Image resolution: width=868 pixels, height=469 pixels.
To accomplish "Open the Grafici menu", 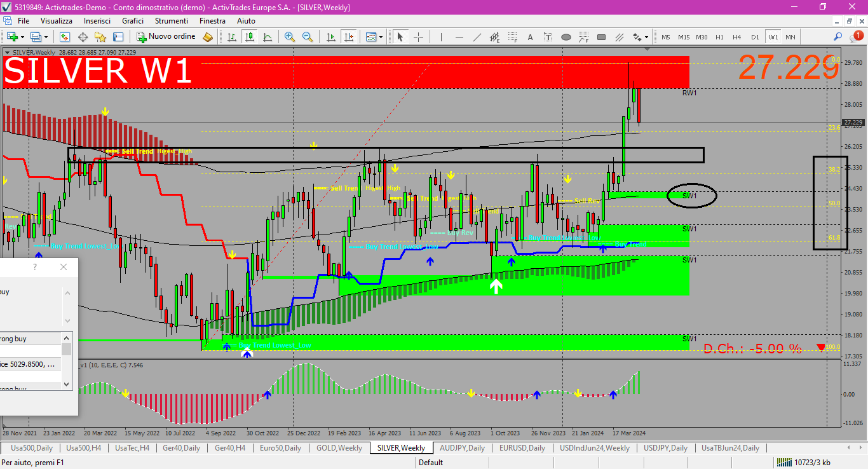I will click(x=133, y=21).
